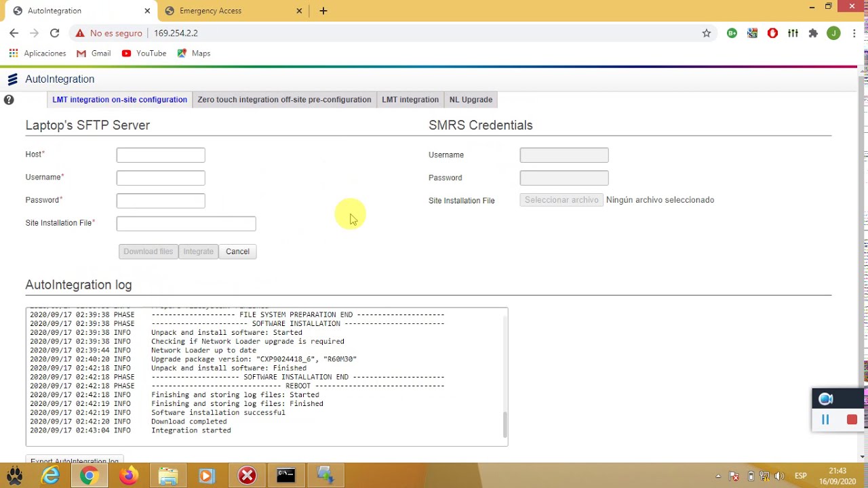This screenshot has width=868, height=488.
Task: Open the paw print start button
Action: click(x=14, y=475)
